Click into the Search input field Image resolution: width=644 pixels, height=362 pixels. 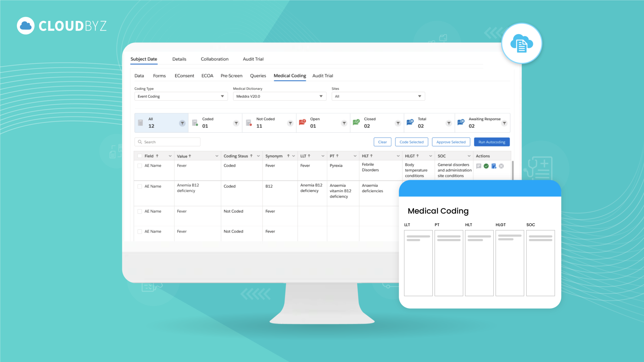(170, 142)
